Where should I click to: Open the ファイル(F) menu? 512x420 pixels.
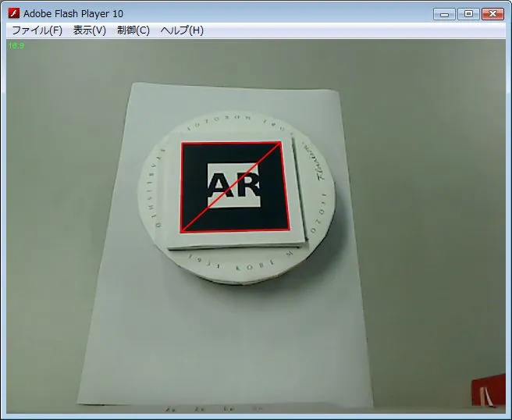(x=37, y=30)
